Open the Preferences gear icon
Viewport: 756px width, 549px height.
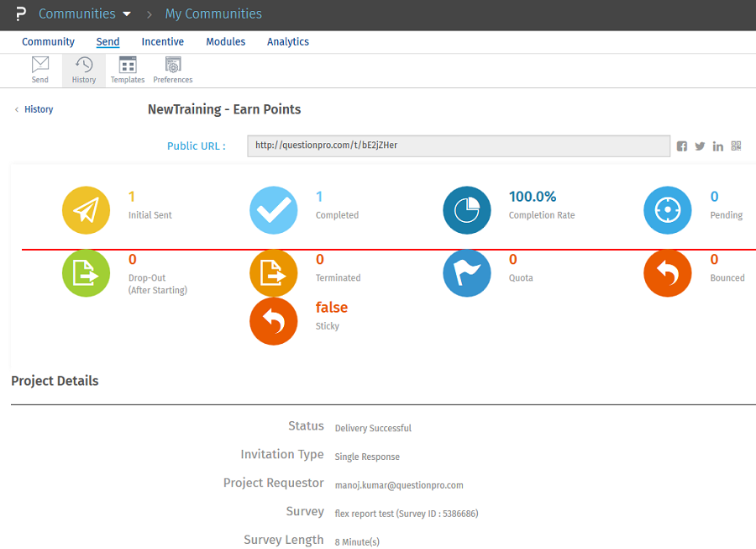[x=173, y=64]
